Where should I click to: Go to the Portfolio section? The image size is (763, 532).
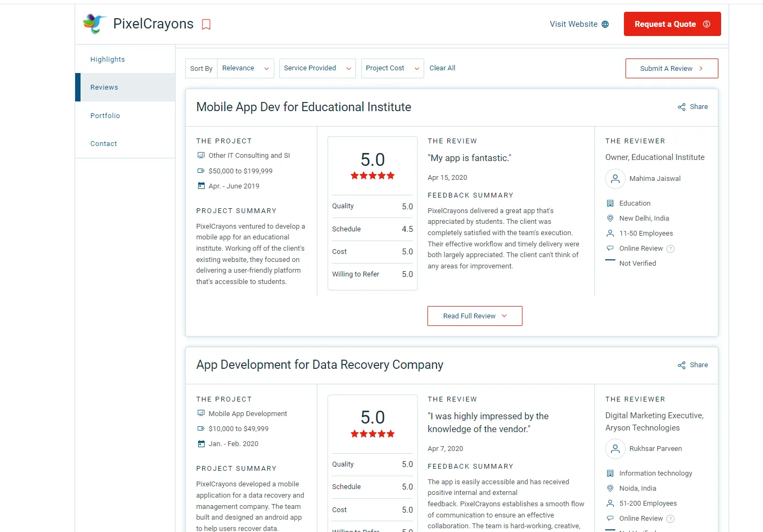coord(105,116)
